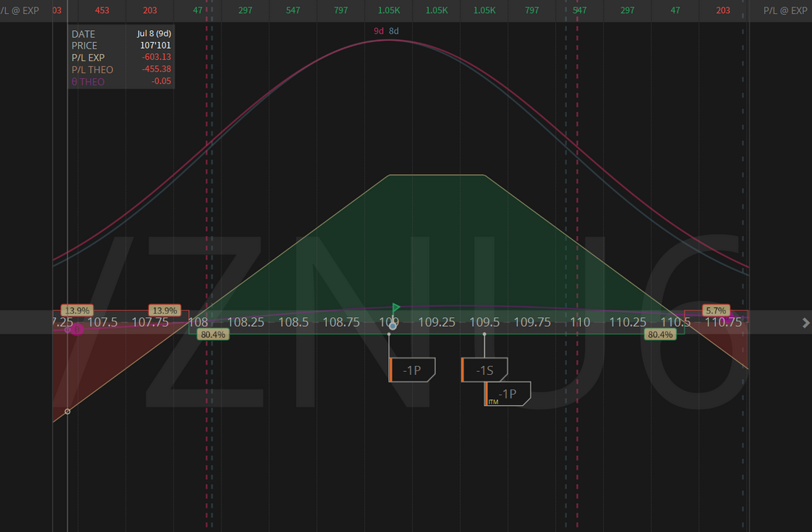
Task: Click the green flag marker at 109
Action: coord(396,308)
